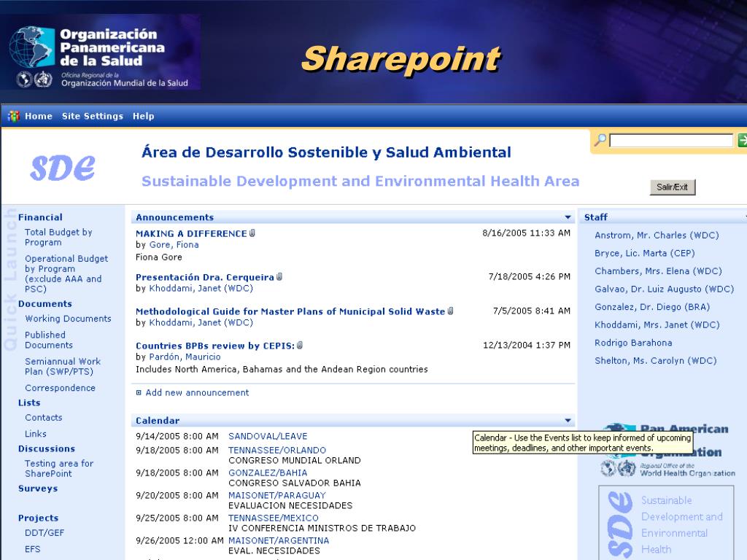
Task: Open the Calendar web part dropdown arrow
Action: click(x=568, y=421)
